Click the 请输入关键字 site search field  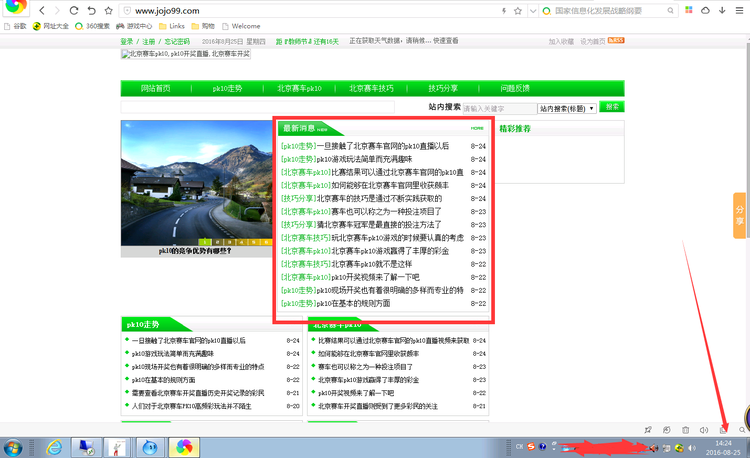click(500, 109)
